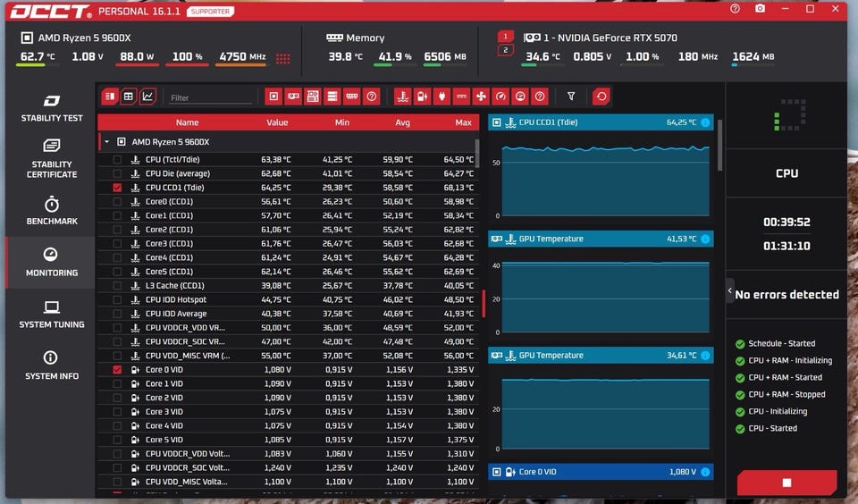
Task: Toggle motherboard sensor filter icon
Action: click(313, 97)
